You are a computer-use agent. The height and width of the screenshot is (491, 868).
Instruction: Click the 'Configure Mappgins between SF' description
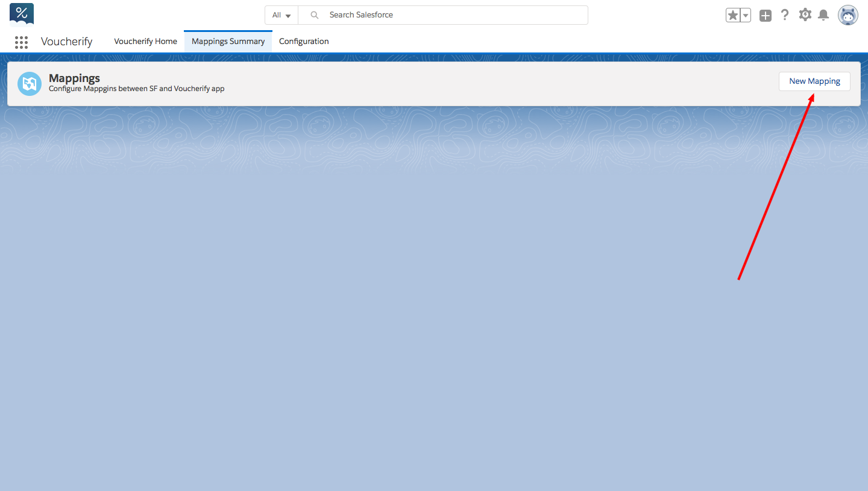(136, 89)
